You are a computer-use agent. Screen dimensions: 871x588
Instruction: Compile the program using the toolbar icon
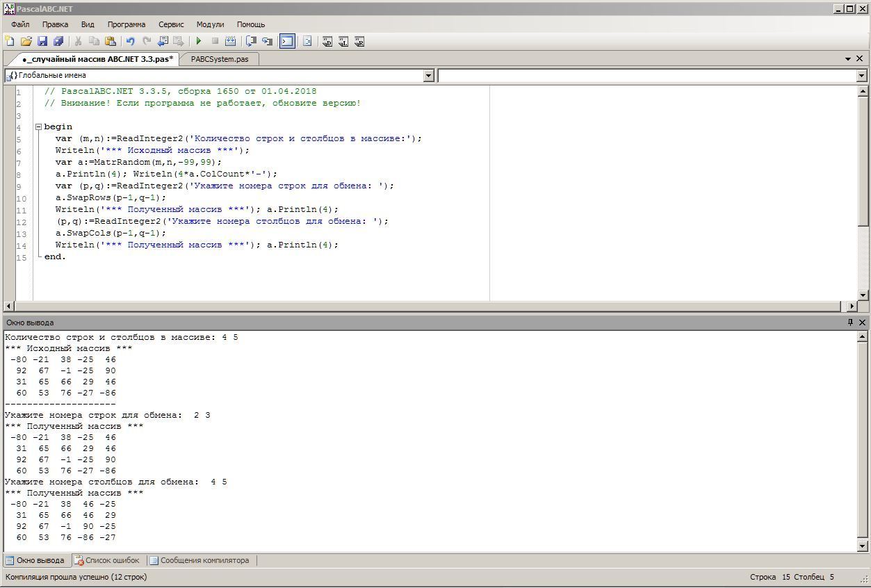point(231,42)
